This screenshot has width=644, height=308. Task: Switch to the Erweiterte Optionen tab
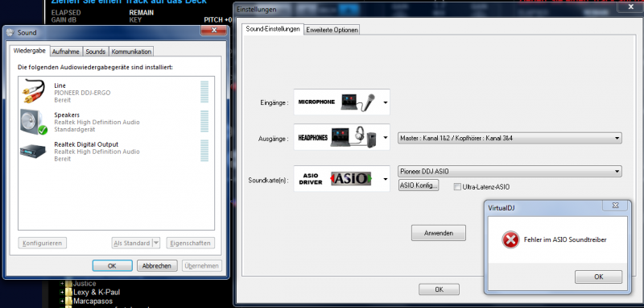(x=332, y=30)
